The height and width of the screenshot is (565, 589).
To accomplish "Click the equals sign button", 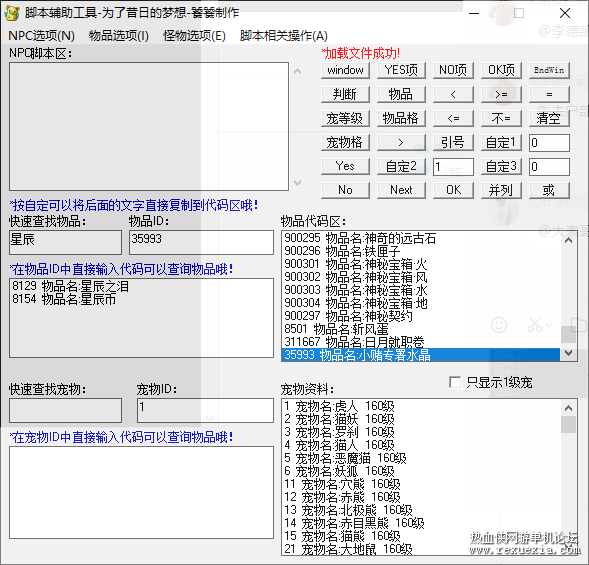I will coord(549,94).
